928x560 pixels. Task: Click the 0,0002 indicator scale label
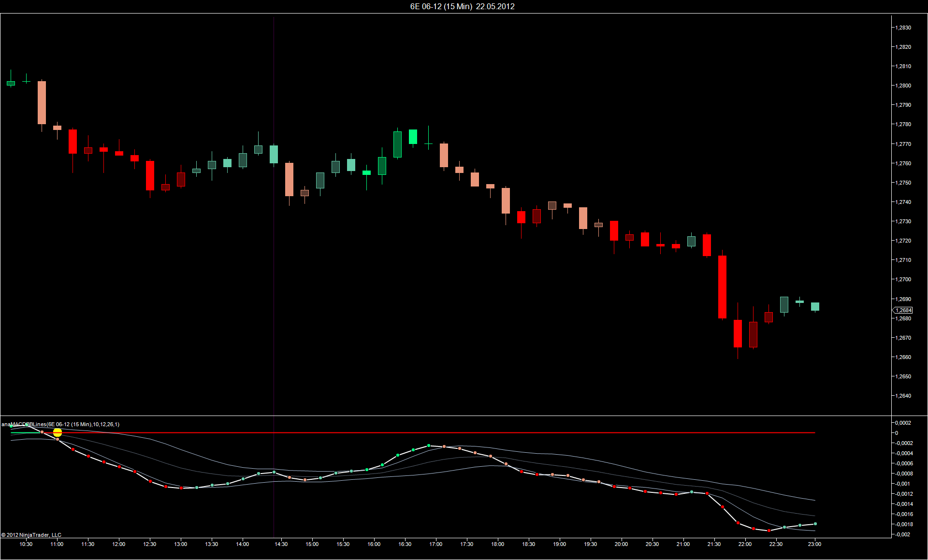[x=903, y=423]
